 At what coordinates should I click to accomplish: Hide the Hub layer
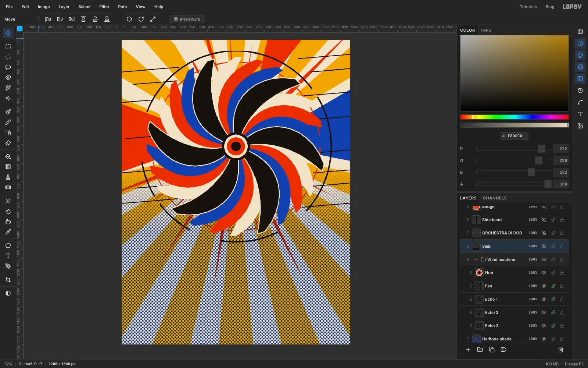coord(544,273)
